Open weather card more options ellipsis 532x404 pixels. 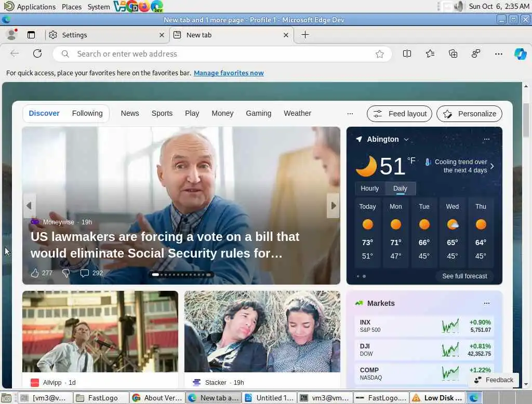tap(486, 139)
